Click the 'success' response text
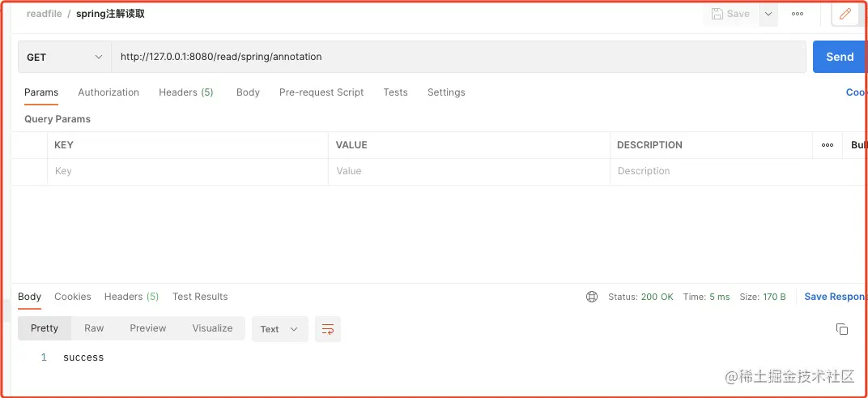The height and width of the screenshot is (398, 868). pos(83,357)
